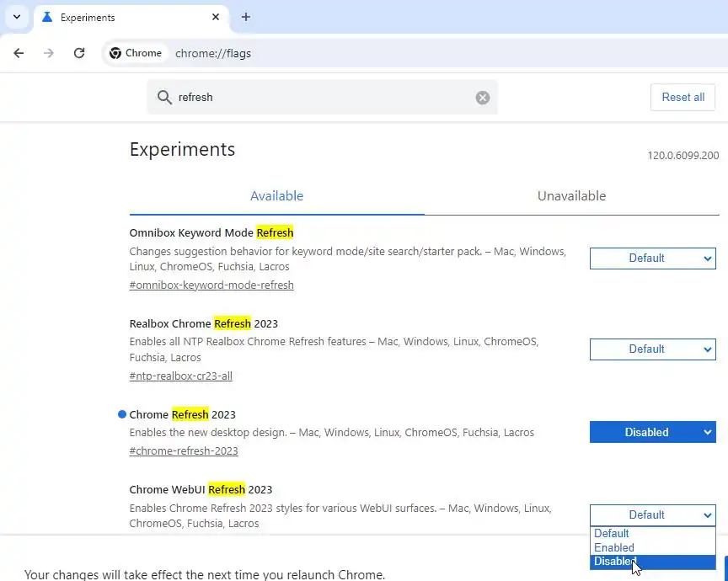Open #chrome-refresh-2023 link
The width and height of the screenshot is (728, 581).
[184, 451]
